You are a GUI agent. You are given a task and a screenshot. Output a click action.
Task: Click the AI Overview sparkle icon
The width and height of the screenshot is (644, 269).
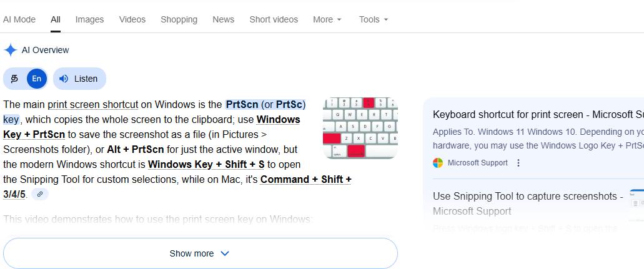(10, 50)
